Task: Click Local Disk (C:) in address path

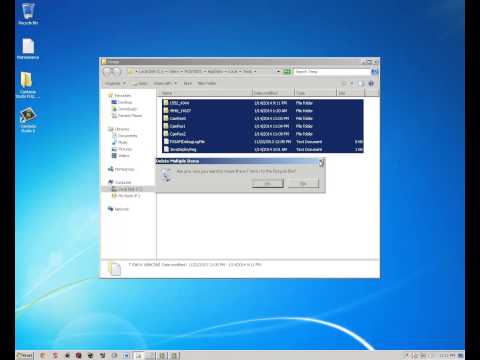Action: pos(151,72)
